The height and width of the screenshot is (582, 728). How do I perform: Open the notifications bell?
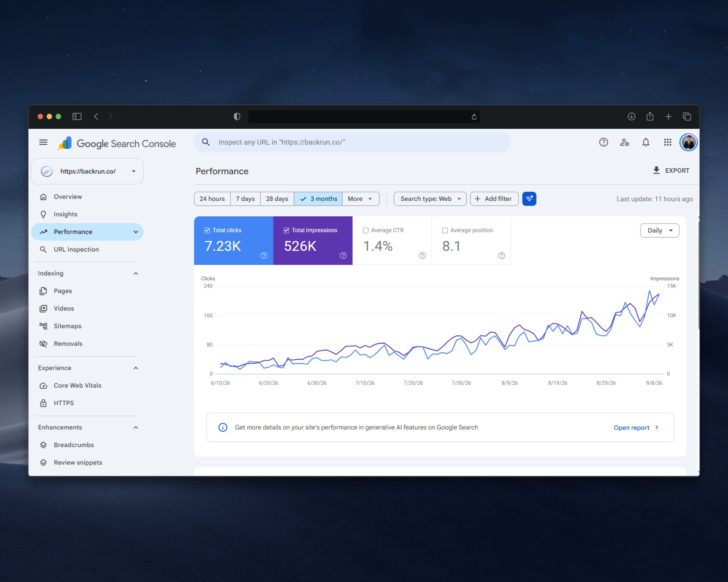coord(646,142)
